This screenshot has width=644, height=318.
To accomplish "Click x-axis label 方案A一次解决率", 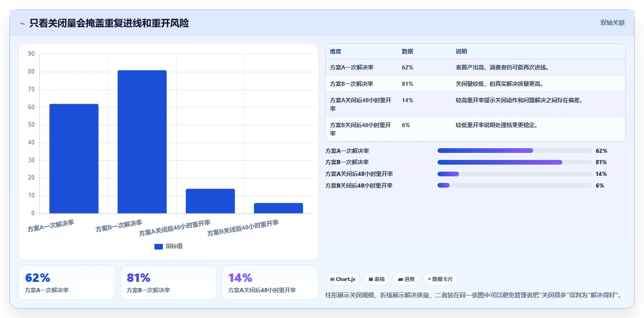I will click(x=51, y=226).
